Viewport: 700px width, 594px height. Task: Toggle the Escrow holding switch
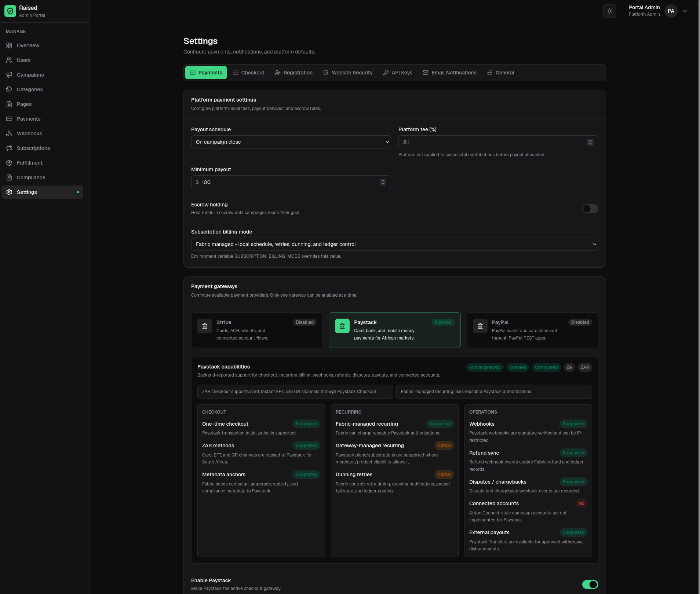coord(590,209)
